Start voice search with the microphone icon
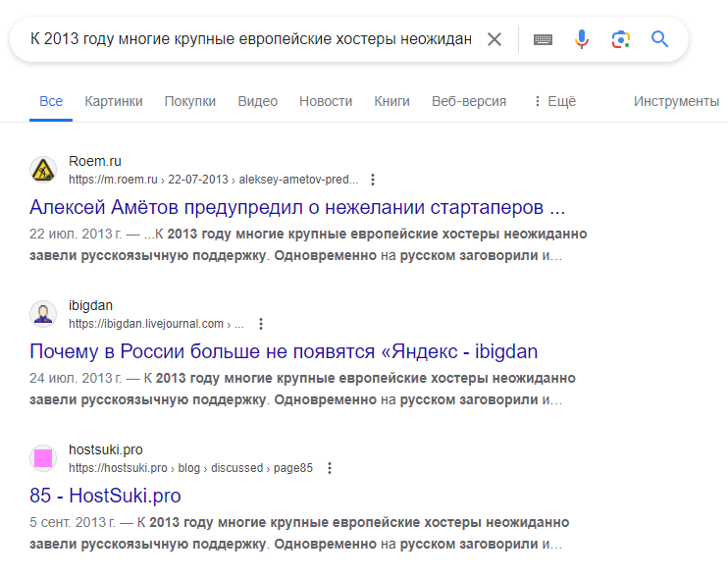Image resolution: width=728 pixels, height=578 pixels. (581, 39)
